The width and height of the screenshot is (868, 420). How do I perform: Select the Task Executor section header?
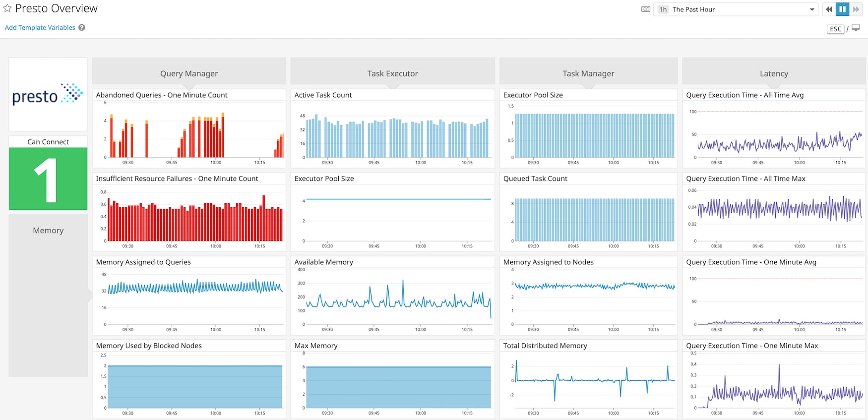pos(392,73)
